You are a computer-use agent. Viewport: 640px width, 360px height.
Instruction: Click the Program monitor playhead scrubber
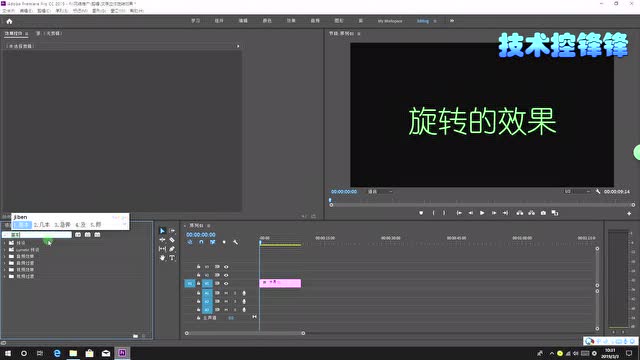(x=330, y=200)
